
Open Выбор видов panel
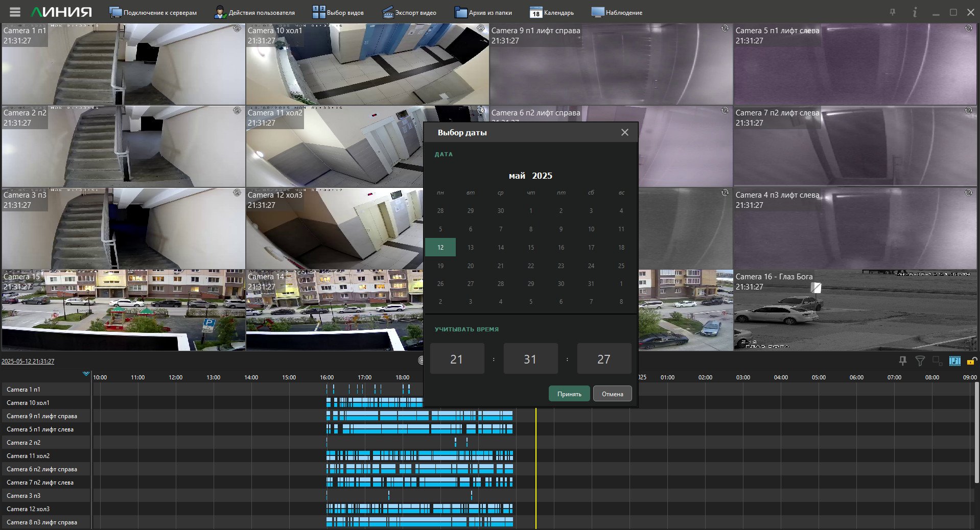[x=338, y=12]
